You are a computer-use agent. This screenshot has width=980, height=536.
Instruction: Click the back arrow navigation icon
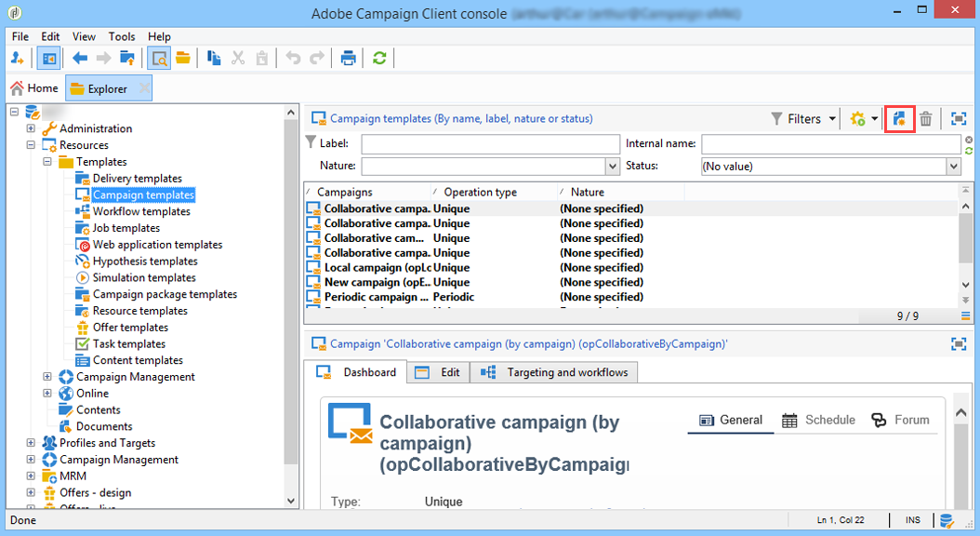[x=80, y=59]
